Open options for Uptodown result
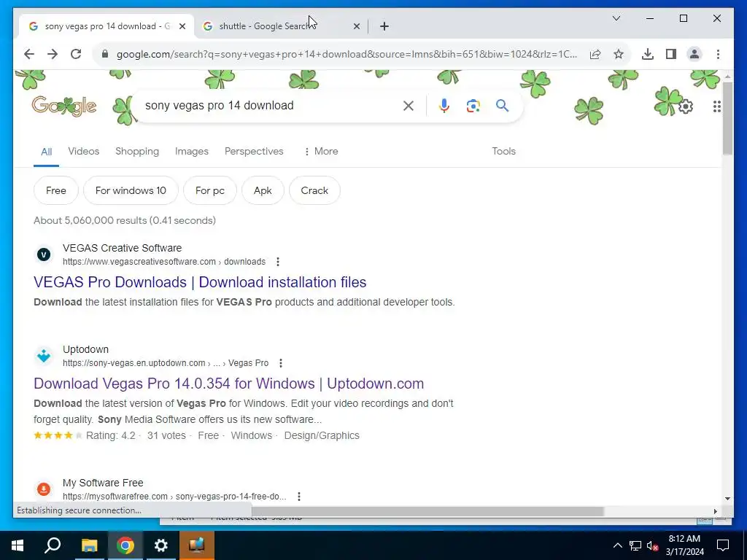 [281, 363]
